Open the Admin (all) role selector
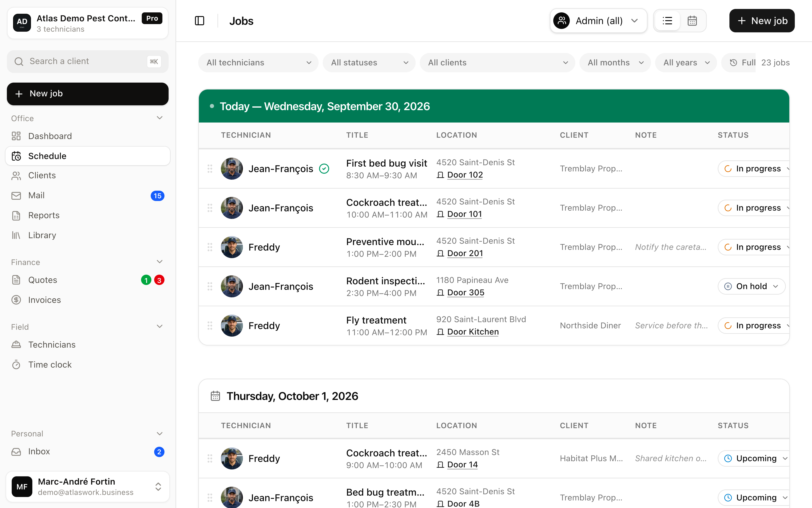The height and width of the screenshot is (508, 812). (598, 21)
